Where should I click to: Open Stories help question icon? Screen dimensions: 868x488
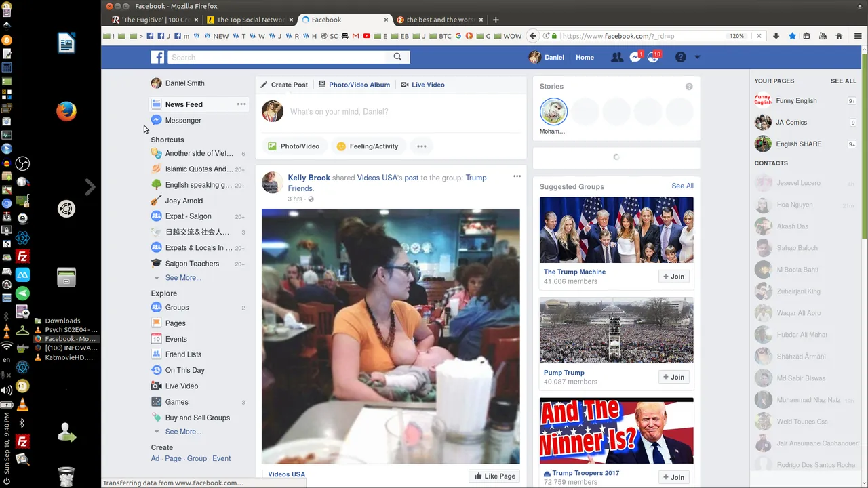(689, 87)
